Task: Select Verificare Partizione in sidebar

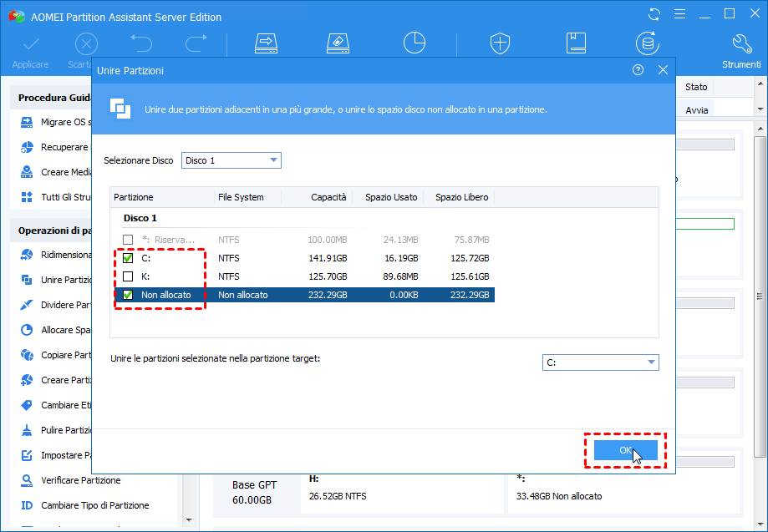Action: pos(81,480)
